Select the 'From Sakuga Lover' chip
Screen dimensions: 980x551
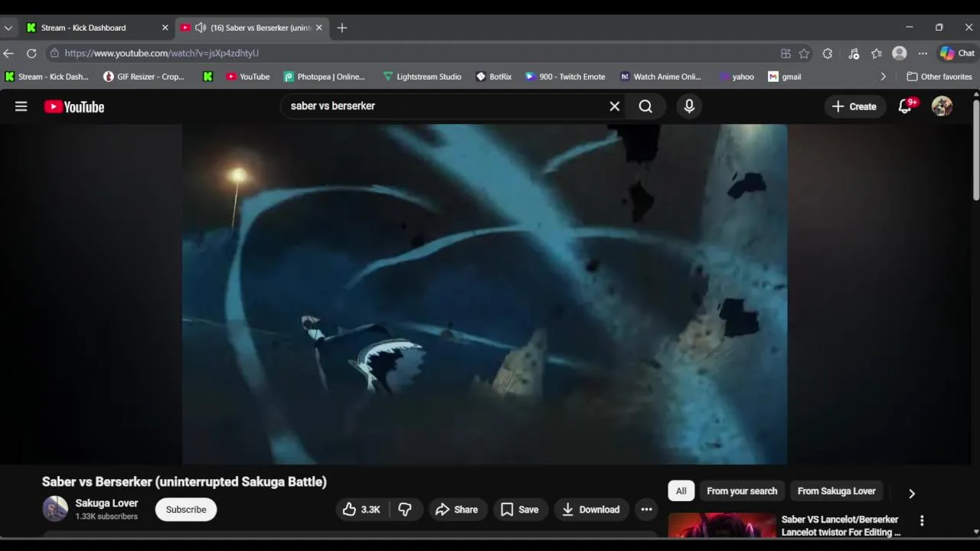pos(836,491)
